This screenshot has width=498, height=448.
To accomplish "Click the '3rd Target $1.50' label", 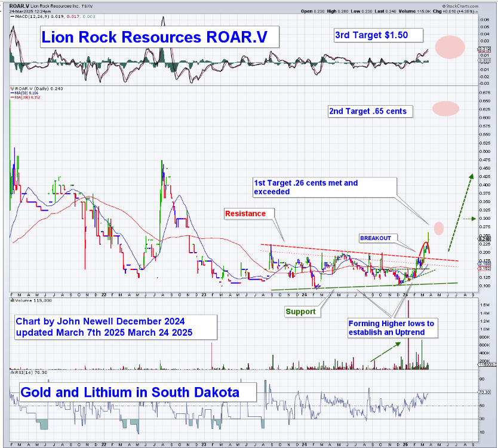I will (379, 35).
